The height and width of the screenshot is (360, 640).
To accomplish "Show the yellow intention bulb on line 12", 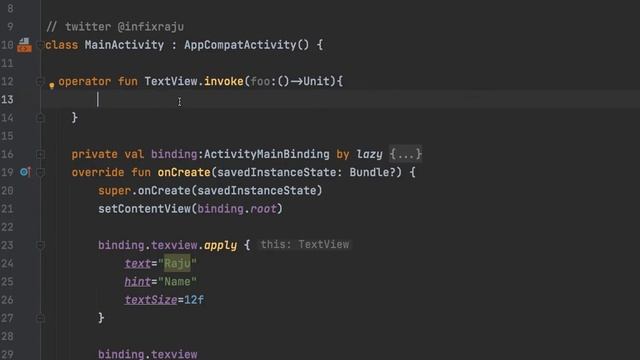I will point(52,85).
